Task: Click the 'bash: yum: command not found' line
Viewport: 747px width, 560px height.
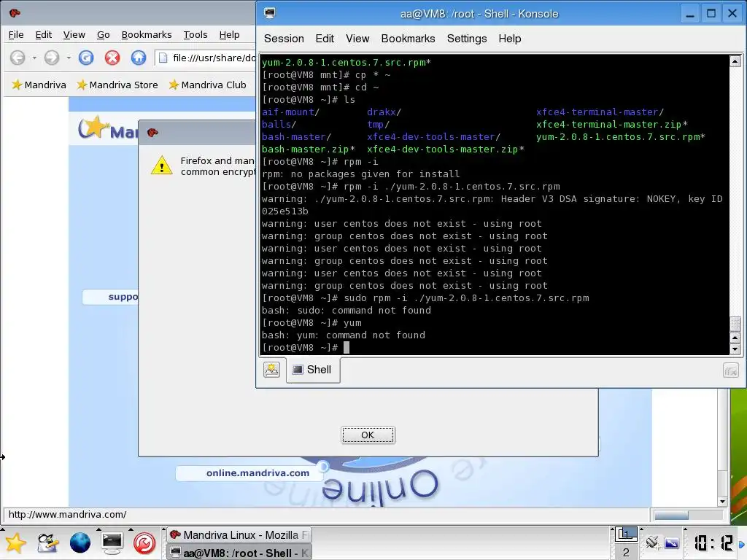Action: click(344, 335)
